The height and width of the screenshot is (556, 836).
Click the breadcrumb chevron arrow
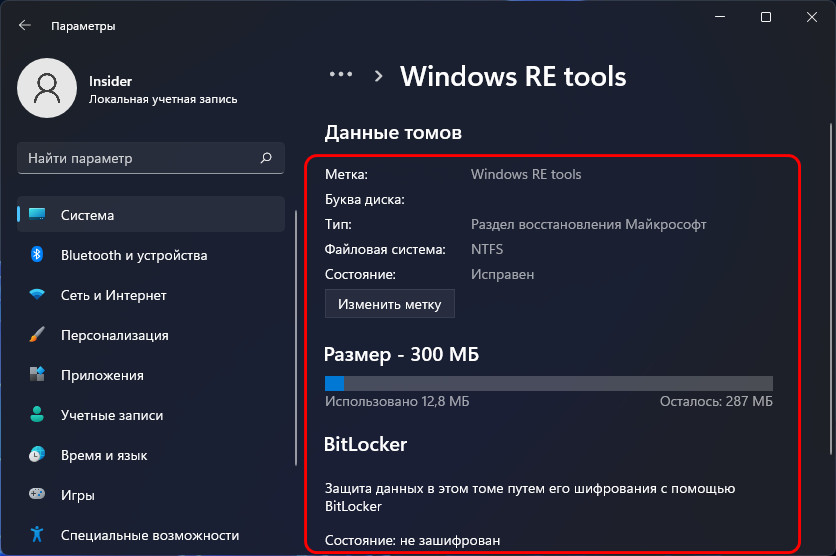pyautogui.click(x=379, y=76)
